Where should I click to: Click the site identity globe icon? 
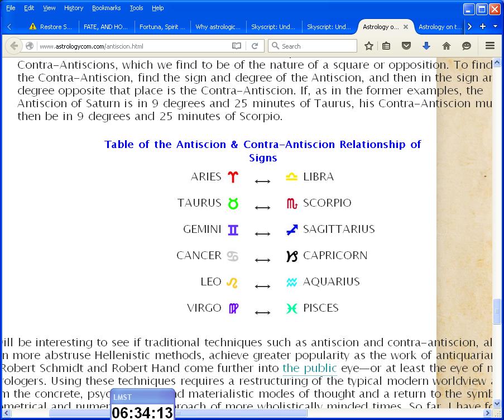tap(30, 46)
